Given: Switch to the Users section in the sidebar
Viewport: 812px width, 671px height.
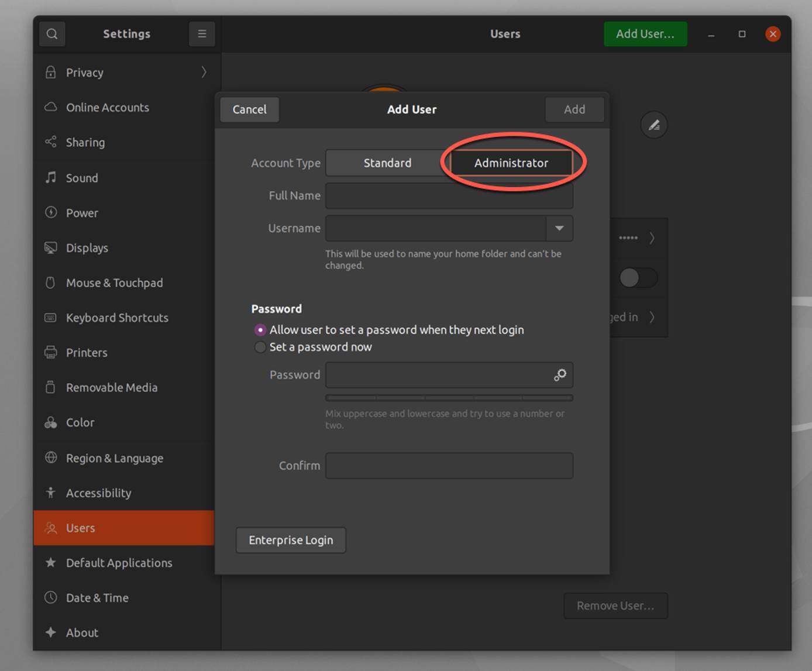Looking at the screenshot, I should [81, 528].
